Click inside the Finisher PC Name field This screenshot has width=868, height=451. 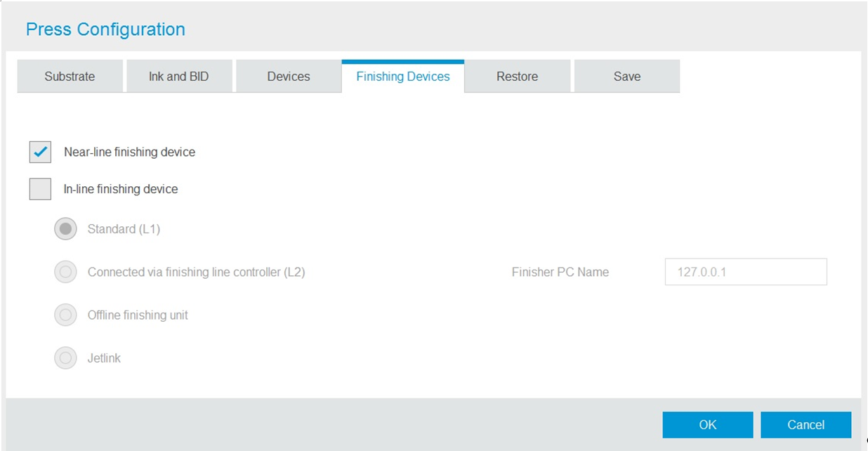pyautogui.click(x=746, y=272)
